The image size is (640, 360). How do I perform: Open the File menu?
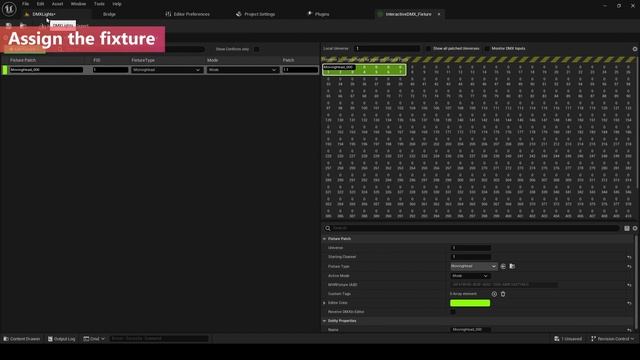coord(25,4)
